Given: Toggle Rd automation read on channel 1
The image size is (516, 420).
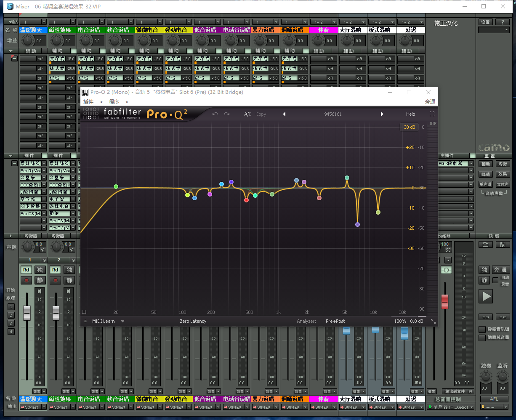Looking at the screenshot, I should tap(26, 270).
